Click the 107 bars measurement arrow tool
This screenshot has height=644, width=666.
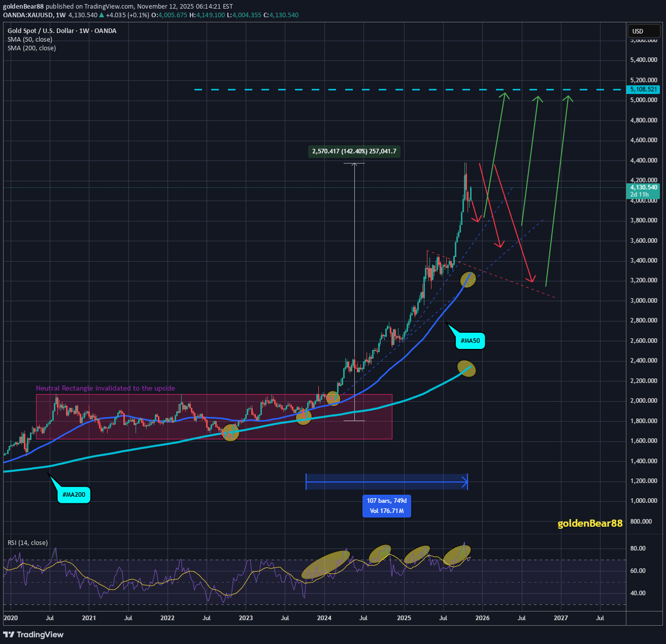tap(387, 481)
